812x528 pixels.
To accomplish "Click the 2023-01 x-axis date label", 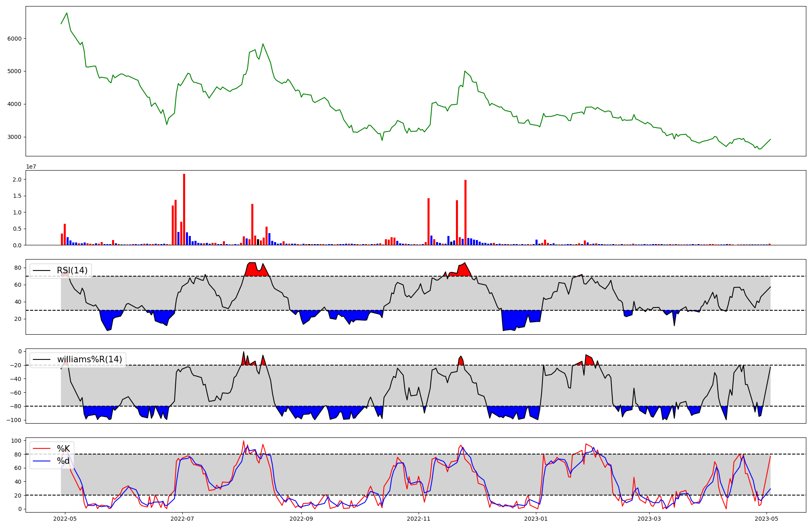I will click(536, 519).
